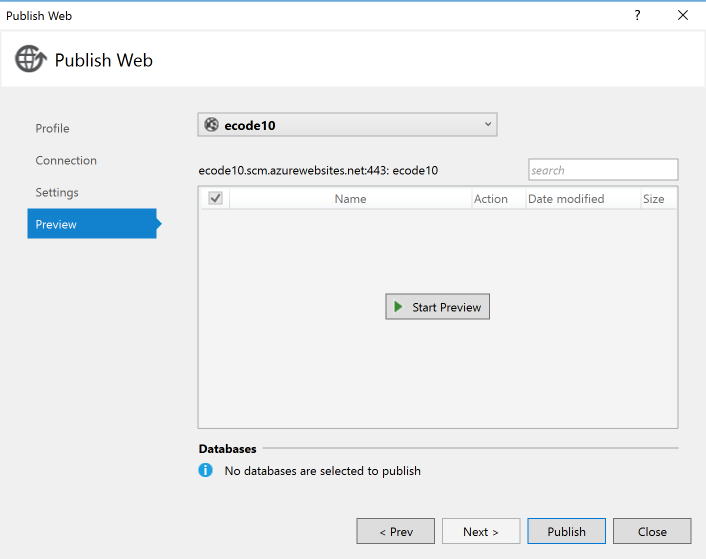This screenshot has height=559, width=706.
Task: Click the Size column header
Action: (x=654, y=199)
